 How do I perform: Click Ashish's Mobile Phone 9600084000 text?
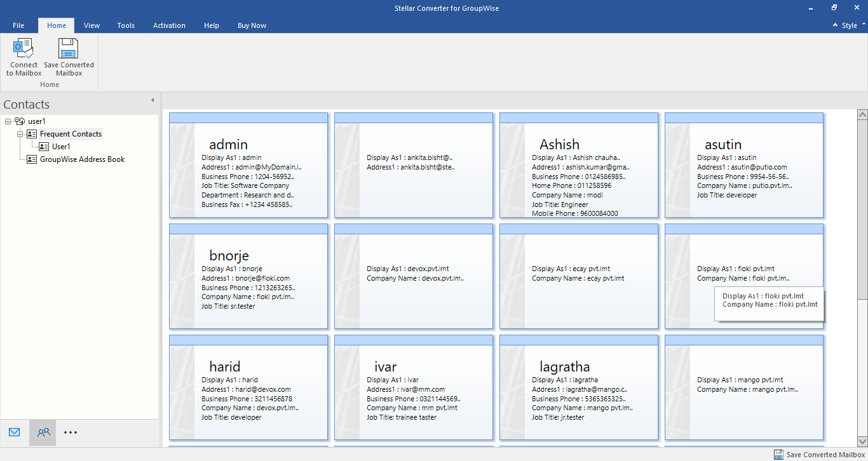[x=575, y=214]
